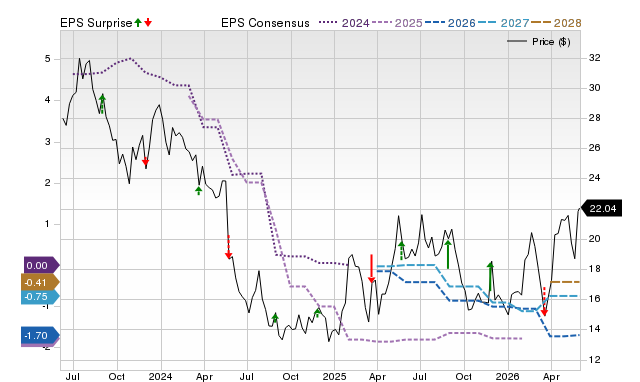Click the Price ($) legend entry
640x382 pixels.
[539, 42]
